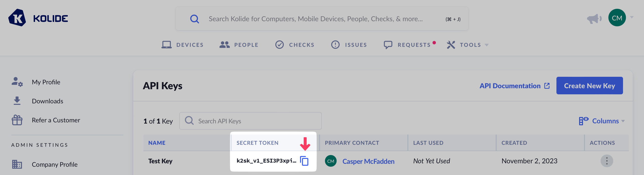Click the My Profile person-gear icon
This screenshot has width=644, height=175.
17,82
